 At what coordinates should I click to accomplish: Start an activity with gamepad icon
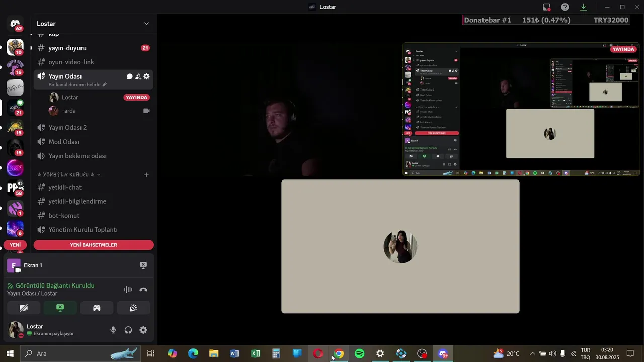97,308
